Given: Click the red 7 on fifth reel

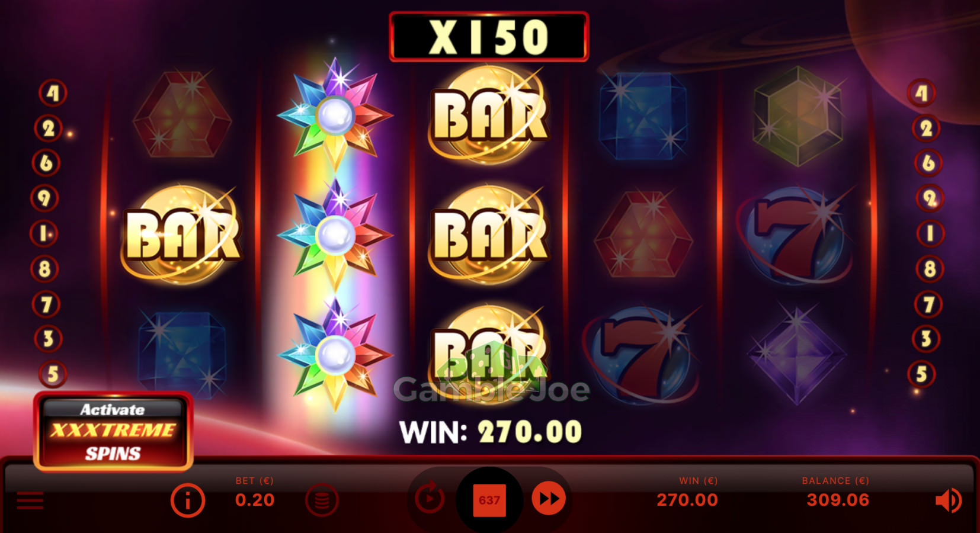Looking at the screenshot, I should (x=796, y=236).
